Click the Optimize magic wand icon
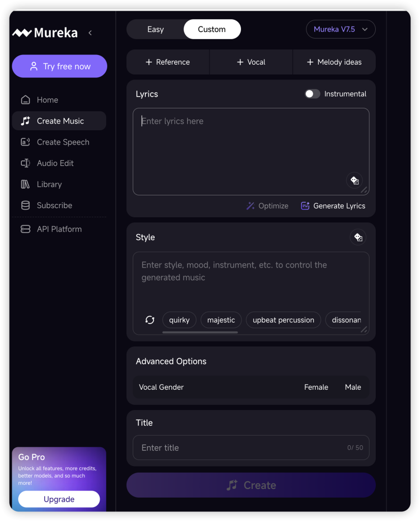This screenshot has width=420, height=521. tap(250, 206)
